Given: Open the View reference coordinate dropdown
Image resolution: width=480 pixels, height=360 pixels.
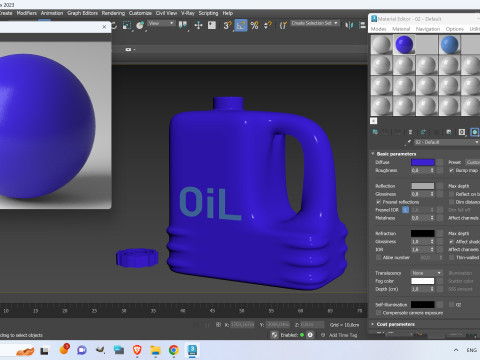Looking at the screenshot, I should [161, 23].
